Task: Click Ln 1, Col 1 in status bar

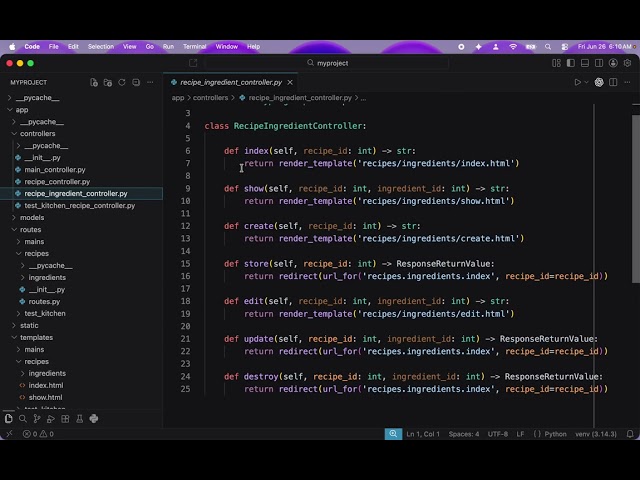Action: tap(423, 434)
